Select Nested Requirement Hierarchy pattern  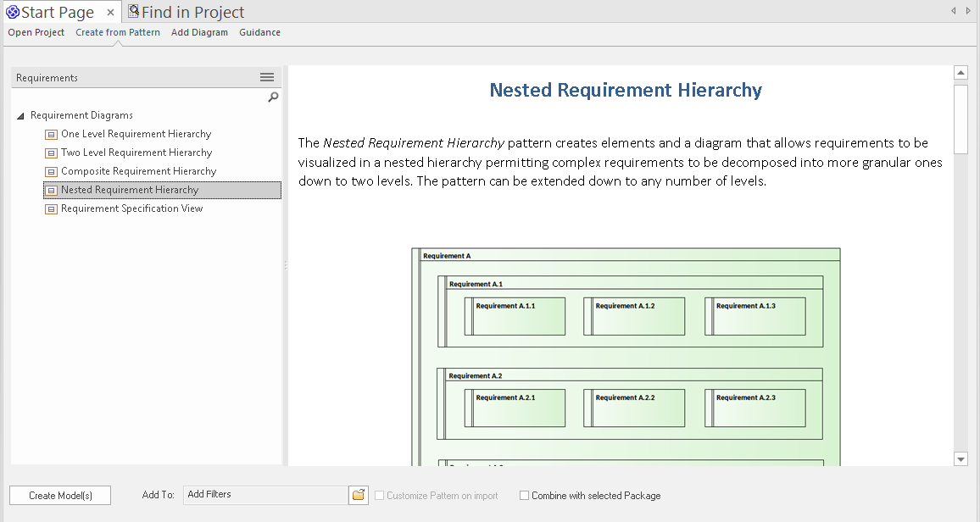(130, 190)
